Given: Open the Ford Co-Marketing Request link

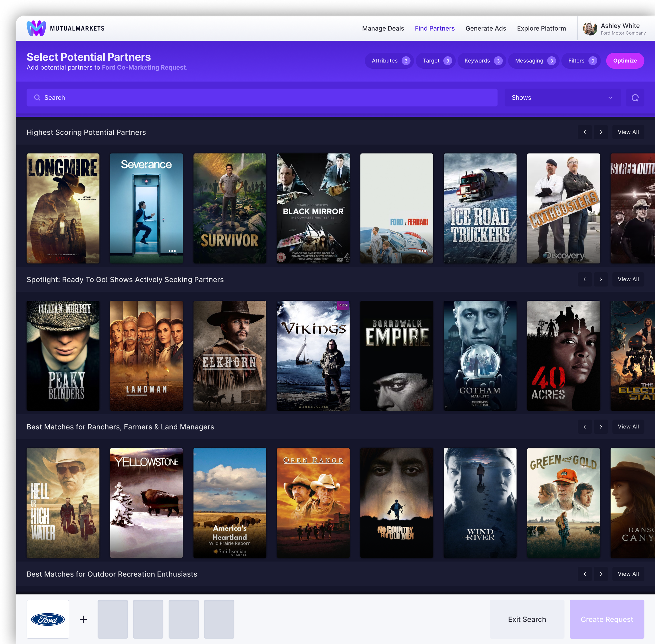Looking at the screenshot, I should coord(144,68).
